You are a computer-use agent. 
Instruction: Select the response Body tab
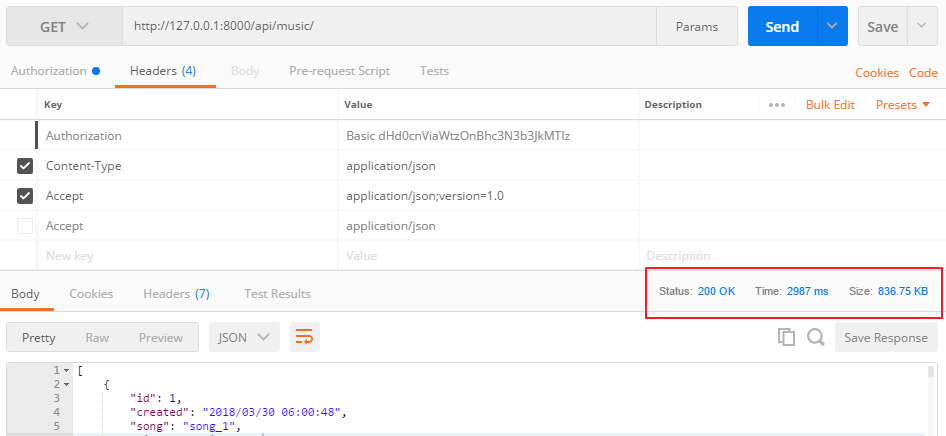[x=25, y=294]
